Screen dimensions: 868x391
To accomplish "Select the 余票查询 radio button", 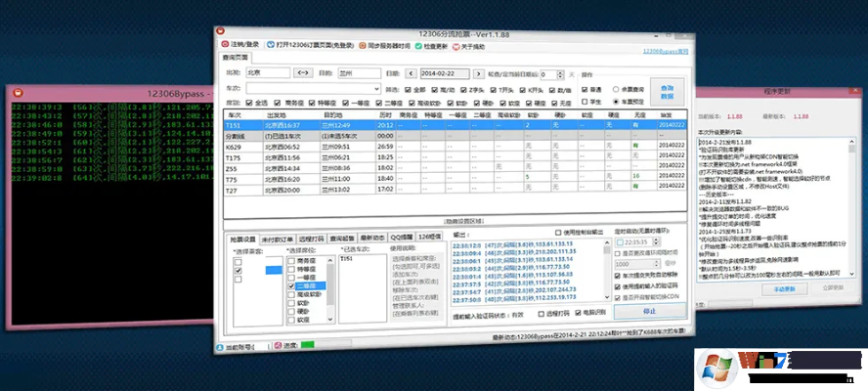I will (616, 89).
